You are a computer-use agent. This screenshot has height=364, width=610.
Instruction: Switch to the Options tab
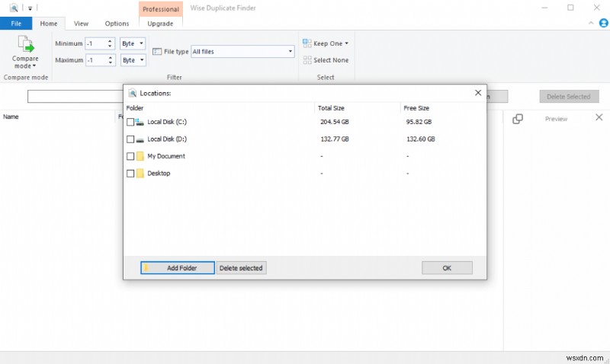117,24
